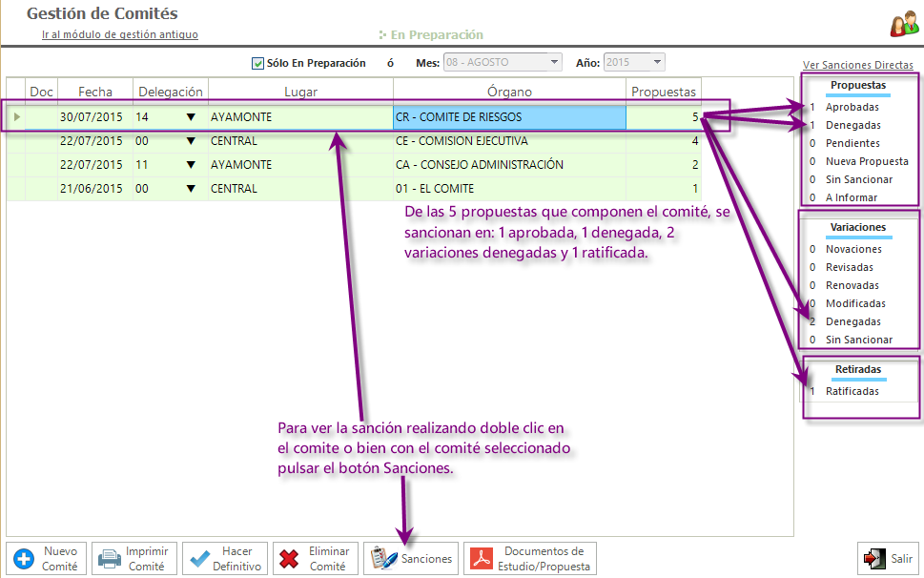Click the Órgano column header
The height and width of the screenshot is (578, 924).
(x=509, y=92)
